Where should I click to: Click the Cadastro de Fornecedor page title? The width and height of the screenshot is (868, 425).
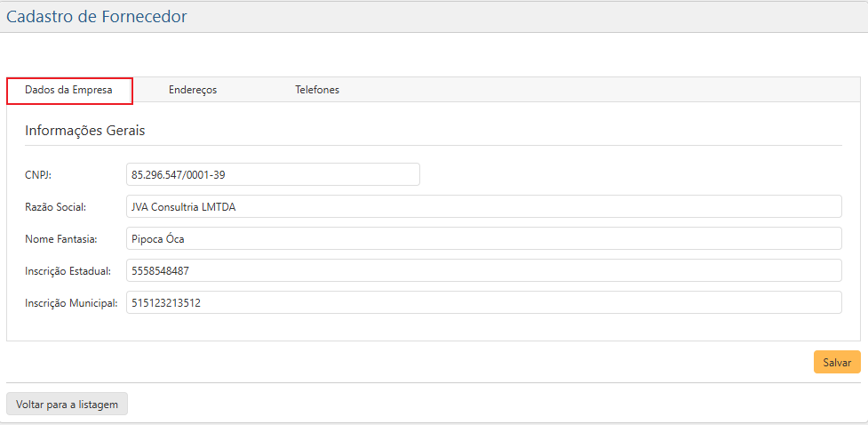97,16
